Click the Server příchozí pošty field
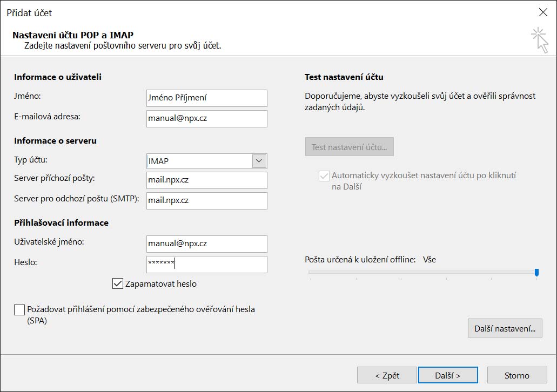 tap(206, 180)
